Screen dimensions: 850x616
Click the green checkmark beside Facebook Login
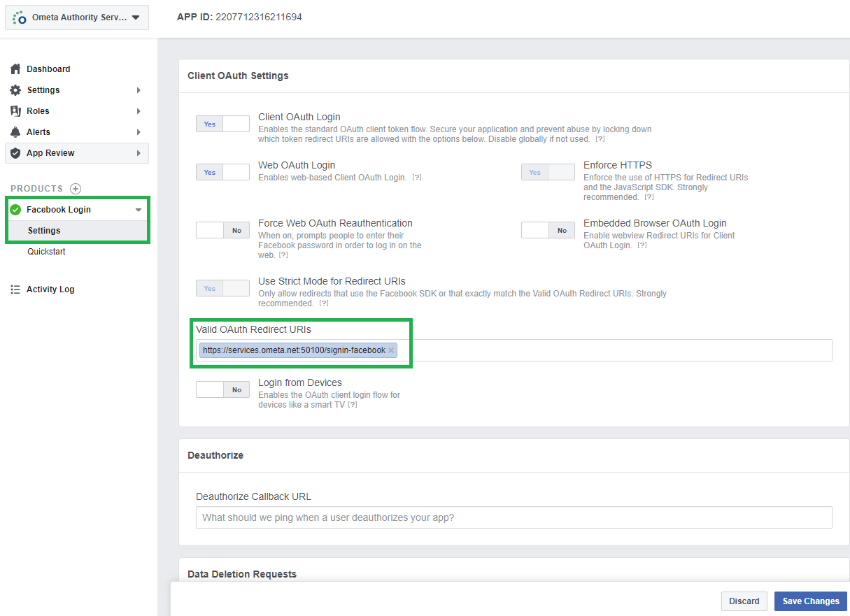(x=17, y=209)
